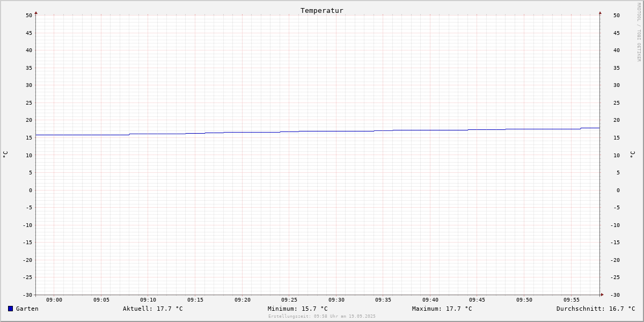Viewport: 644px width, 322px height.
Task: Click the 09:30 time axis label
Action: pos(336,300)
